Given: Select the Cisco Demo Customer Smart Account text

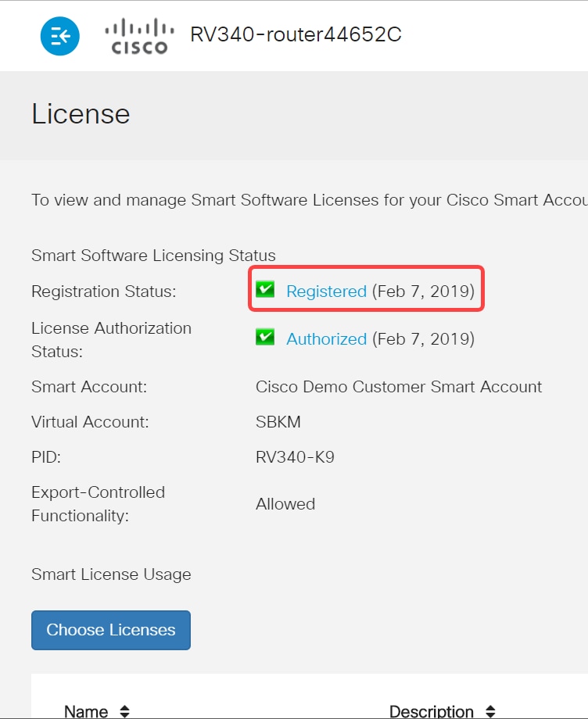Looking at the screenshot, I should tap(399, 386).
